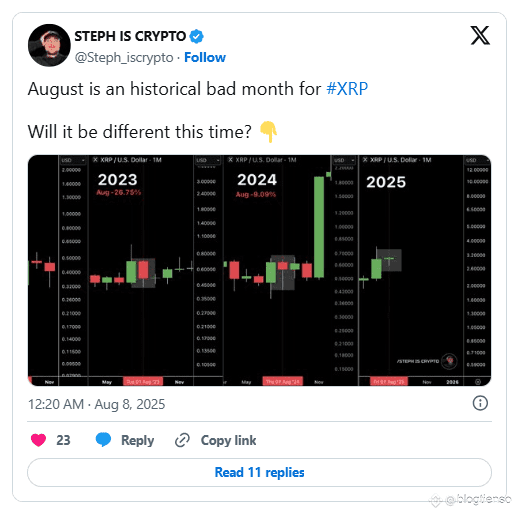Click the 23 likes count
519x517 pixels.
(x=63, y=440)
